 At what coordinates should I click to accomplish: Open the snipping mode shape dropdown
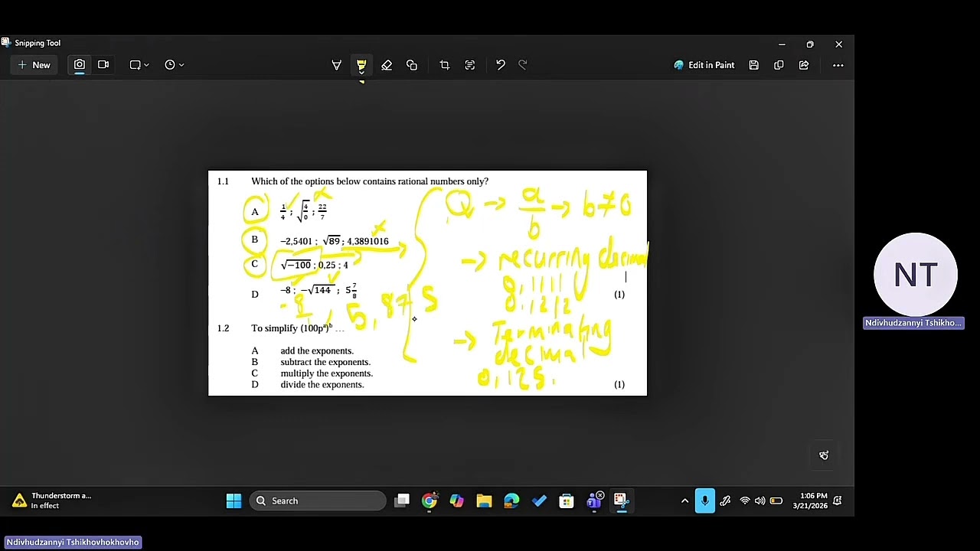[x=139, y=65]
